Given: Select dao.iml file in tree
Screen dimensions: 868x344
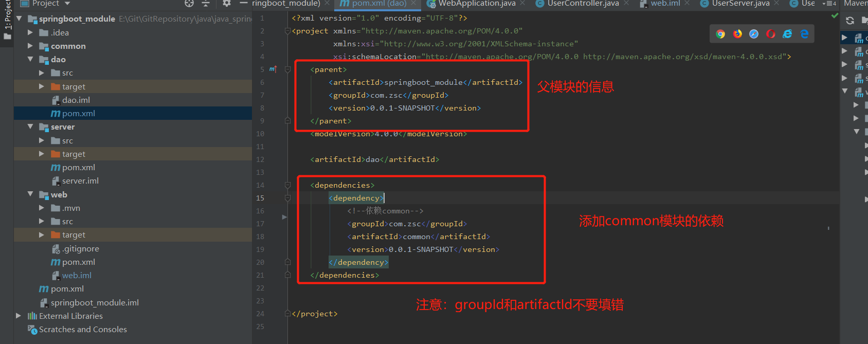Looking at the screenshot, I should tap(76, 100).
